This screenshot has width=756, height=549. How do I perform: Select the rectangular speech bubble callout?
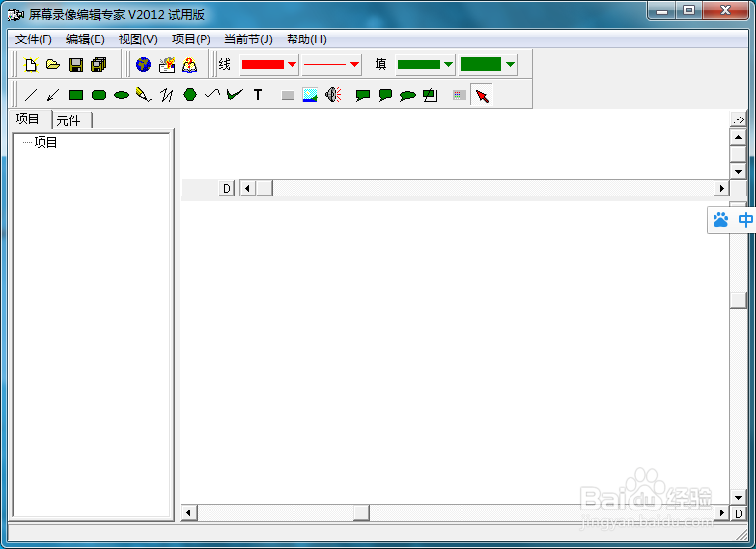pyautogui.click(x=363, y=95)
